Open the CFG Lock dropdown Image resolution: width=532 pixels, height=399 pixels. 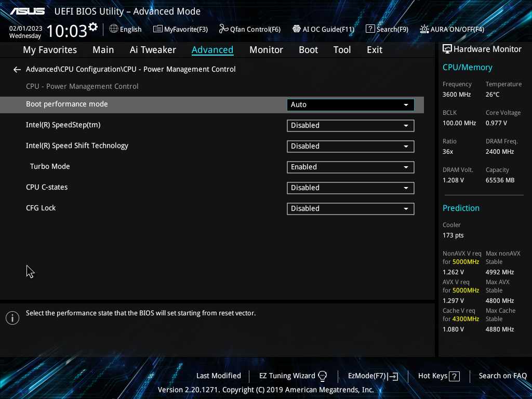(x=351, y=209)
